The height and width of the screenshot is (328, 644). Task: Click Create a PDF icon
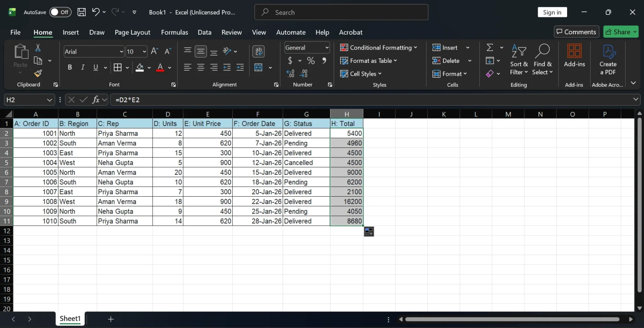[608, 60]
